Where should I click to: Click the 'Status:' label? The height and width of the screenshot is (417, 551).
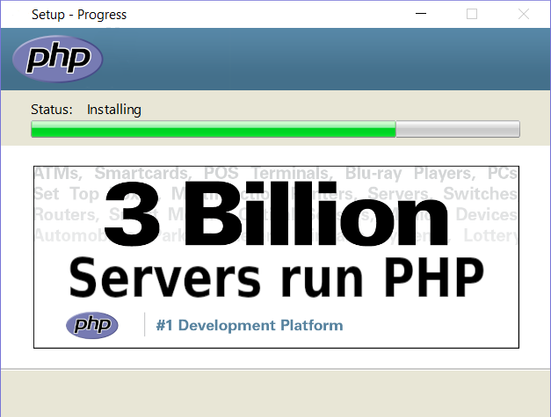52,109
